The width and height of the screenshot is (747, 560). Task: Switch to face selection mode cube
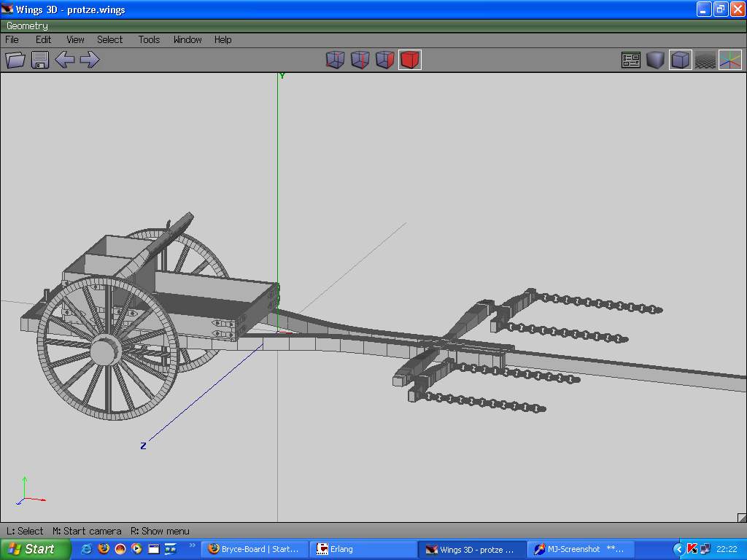coord(384,60)
